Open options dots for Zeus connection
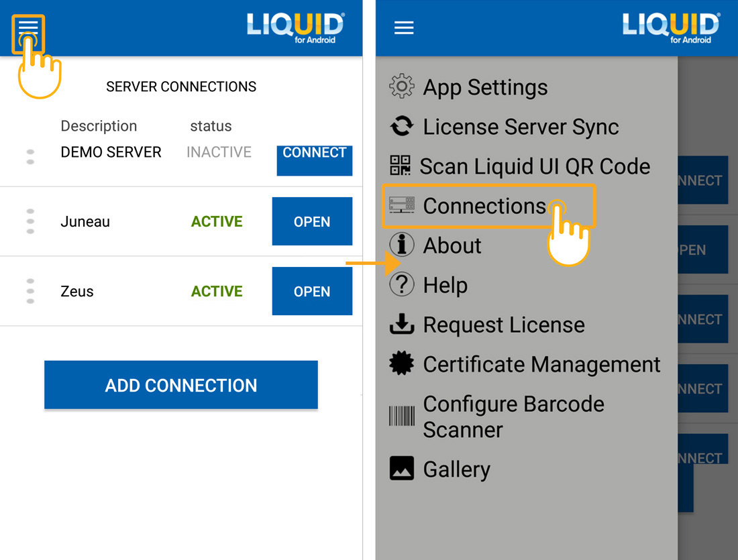The image size is (738, 560). pos(30,291)
